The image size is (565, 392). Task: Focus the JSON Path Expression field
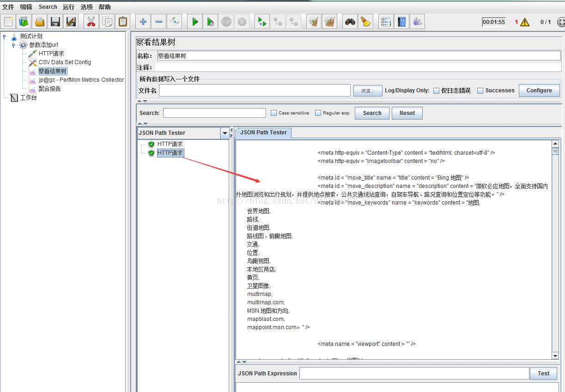[x=414, y=373]
